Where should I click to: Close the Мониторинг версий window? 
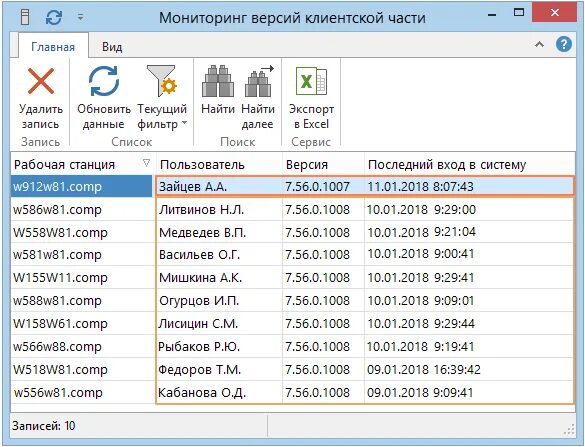(554, 13)
